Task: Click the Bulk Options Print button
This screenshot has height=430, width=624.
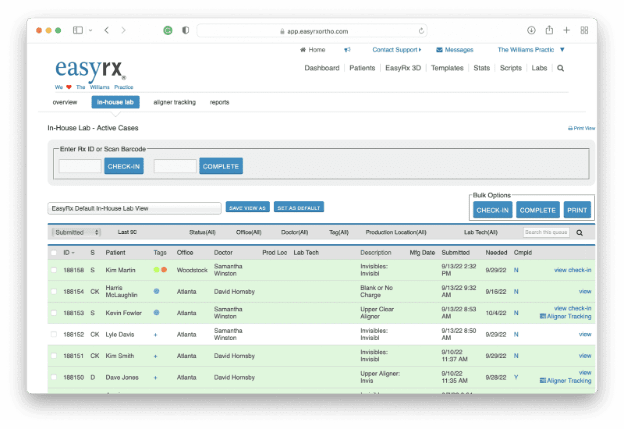Action: [577, 210]
